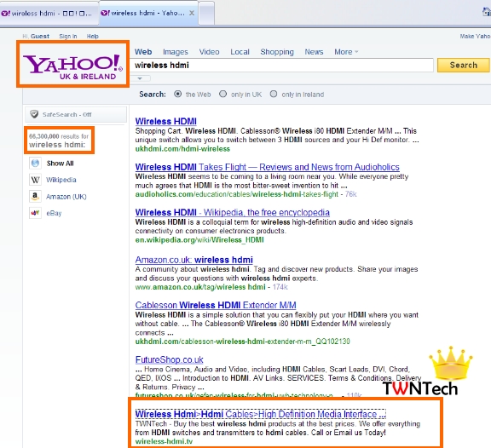Screen dimensions: 491x448
Task: Click the Guest user link
Action: pos(40,37)
